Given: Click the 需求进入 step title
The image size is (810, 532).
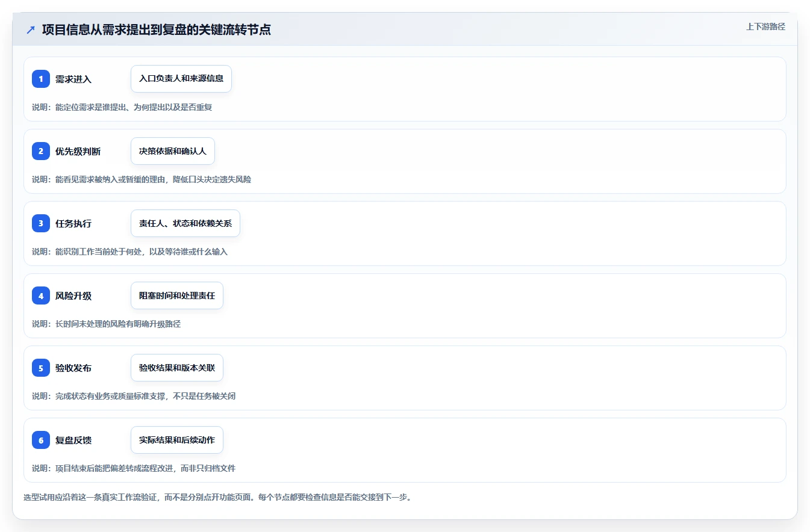Looking at the screenshot, I should 73,79.
